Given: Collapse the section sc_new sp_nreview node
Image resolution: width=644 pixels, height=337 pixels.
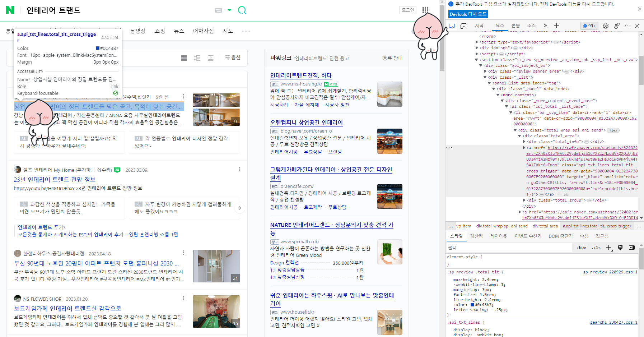Looking at the screenshot, I should (477, 60).
